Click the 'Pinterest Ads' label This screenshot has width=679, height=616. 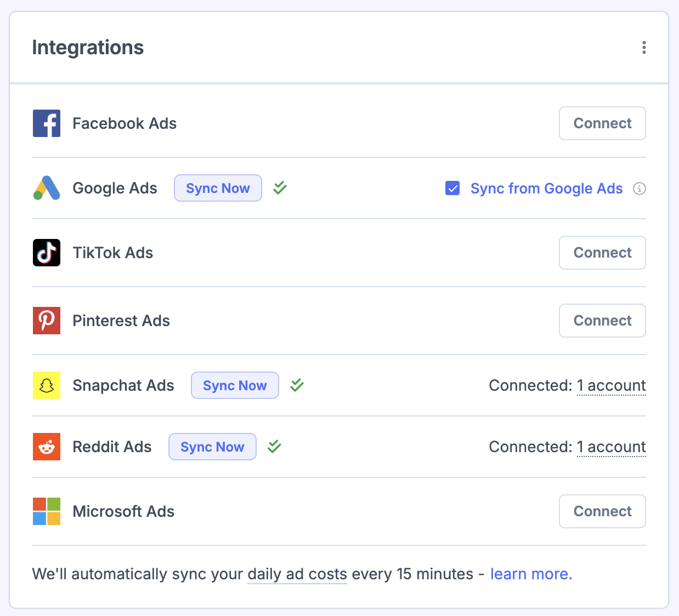121,321
